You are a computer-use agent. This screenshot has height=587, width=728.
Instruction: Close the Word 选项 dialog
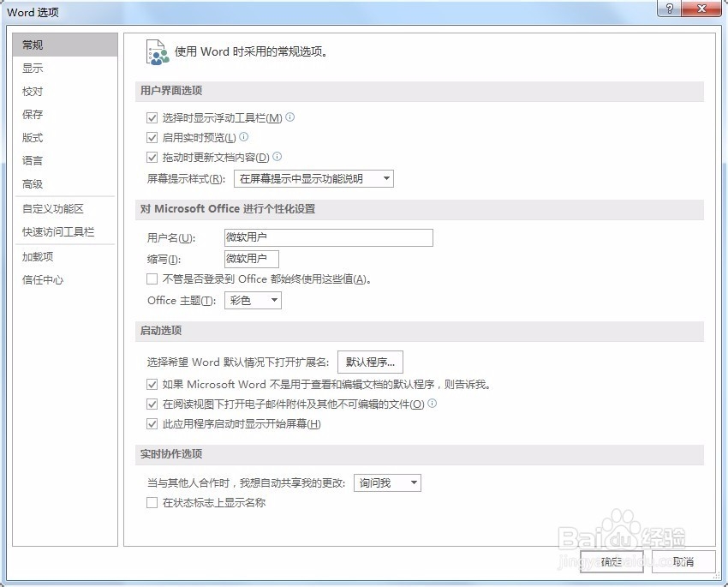point(701,9)
